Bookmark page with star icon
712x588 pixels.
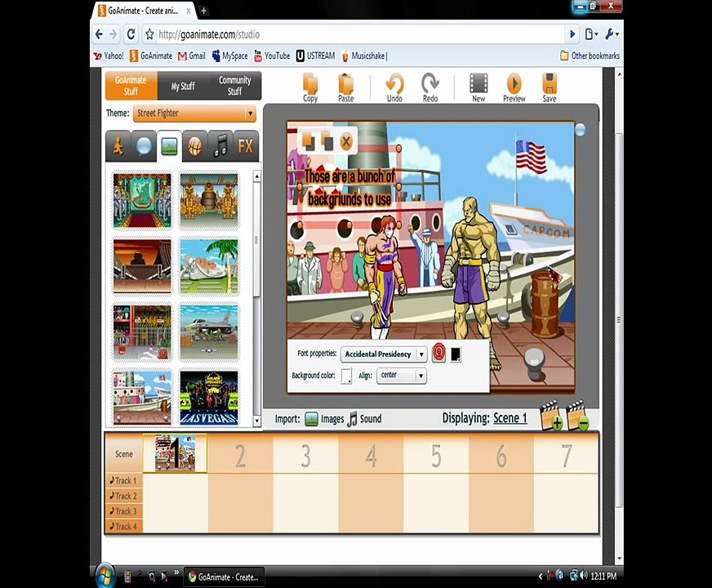(x=149, y=34)
